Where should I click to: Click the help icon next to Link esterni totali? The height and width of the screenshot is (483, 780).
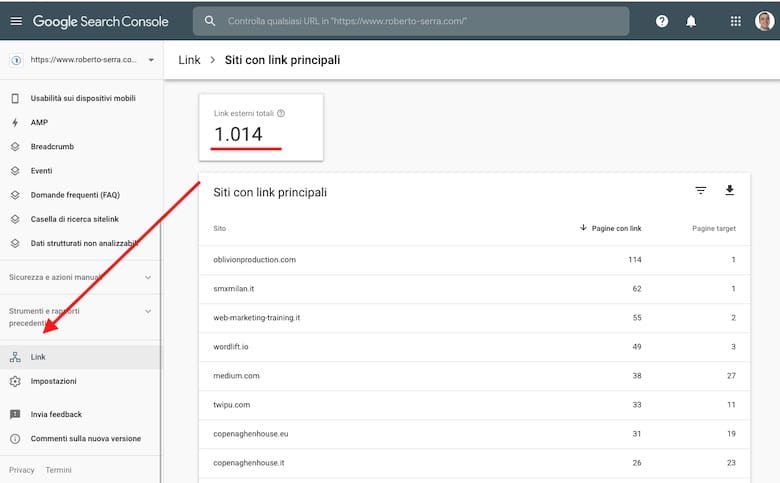point(281,113)
